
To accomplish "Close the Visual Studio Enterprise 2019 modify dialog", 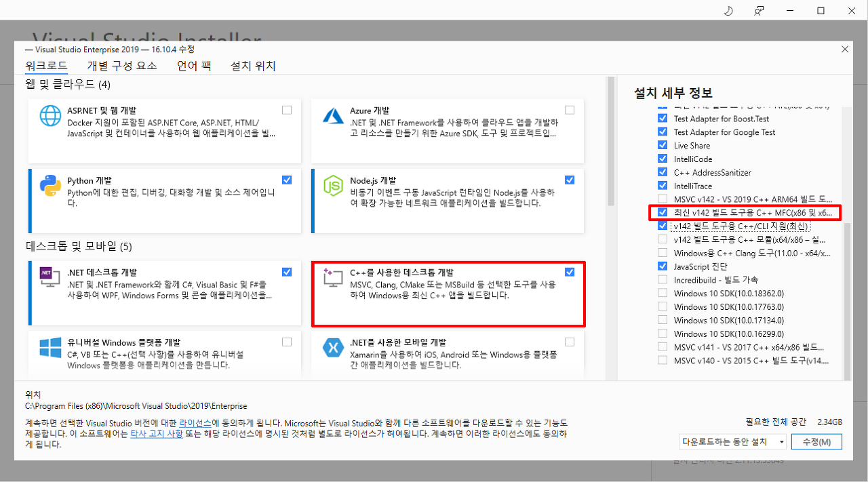I will click(845, 49).
